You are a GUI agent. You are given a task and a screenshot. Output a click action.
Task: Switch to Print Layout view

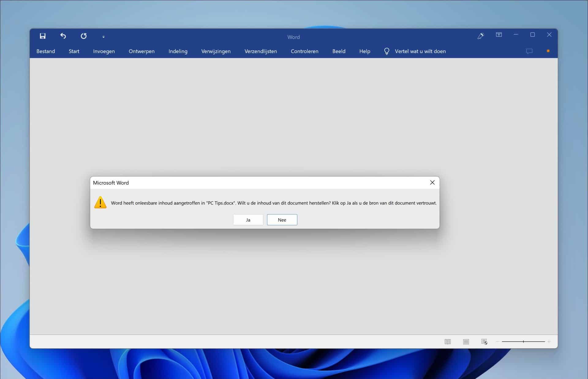(466, 342)
